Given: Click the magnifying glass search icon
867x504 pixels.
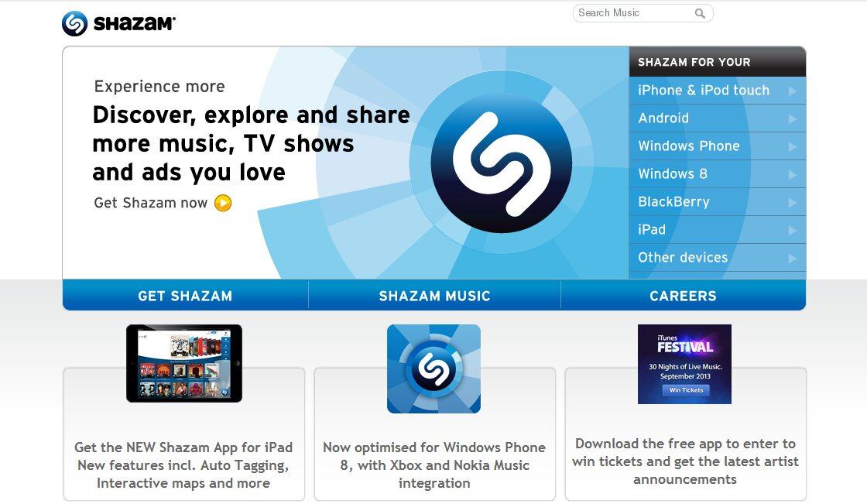Looking at the screenshot, I should pos(700,13).
